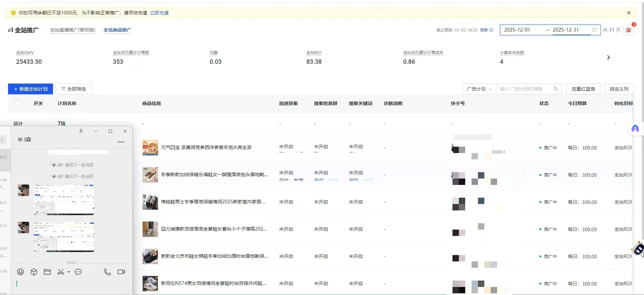Click calendar icon in date range picker
Screen dimensions: 644x295
click(x=594, y=30)
